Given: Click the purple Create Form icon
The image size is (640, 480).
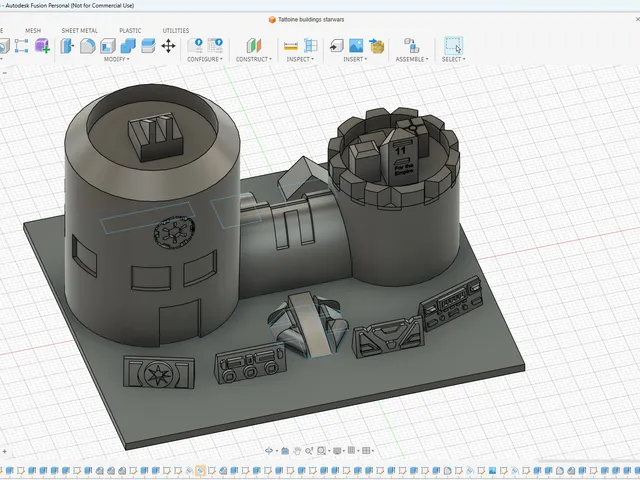Looking at the screenshot, I should (42, 46).
